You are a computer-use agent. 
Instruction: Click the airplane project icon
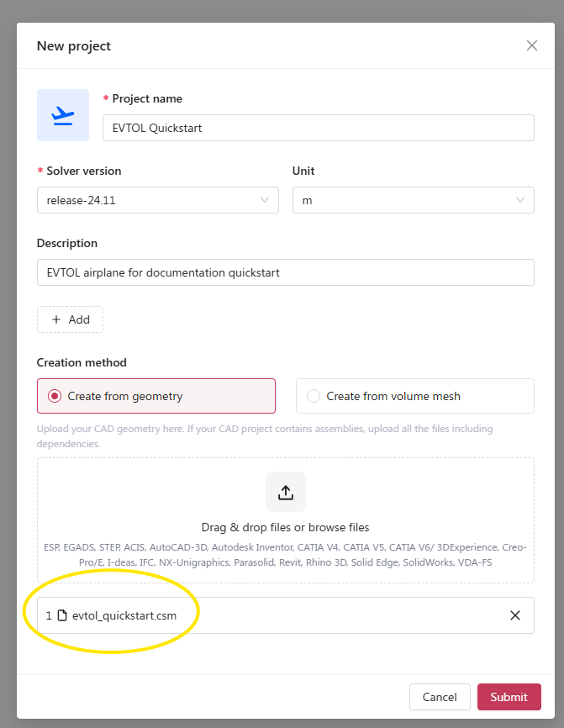click(x=63, y=115)
